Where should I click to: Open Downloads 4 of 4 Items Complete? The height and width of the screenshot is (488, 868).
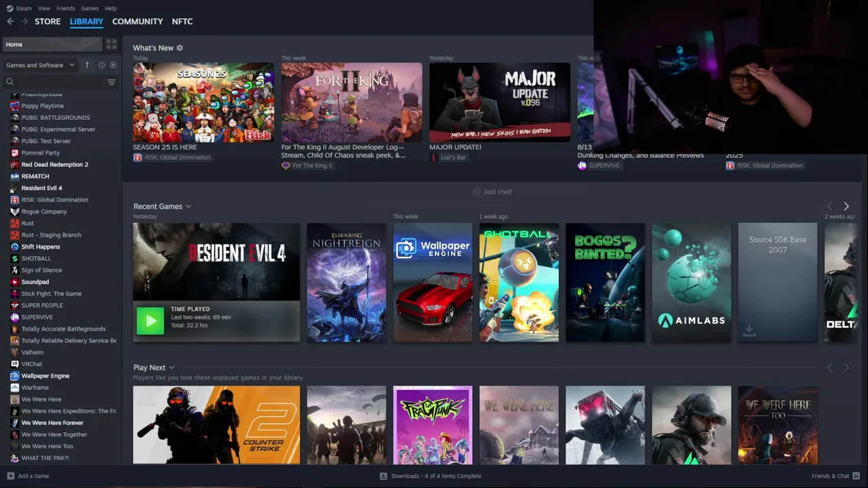[x=431, y=476]
